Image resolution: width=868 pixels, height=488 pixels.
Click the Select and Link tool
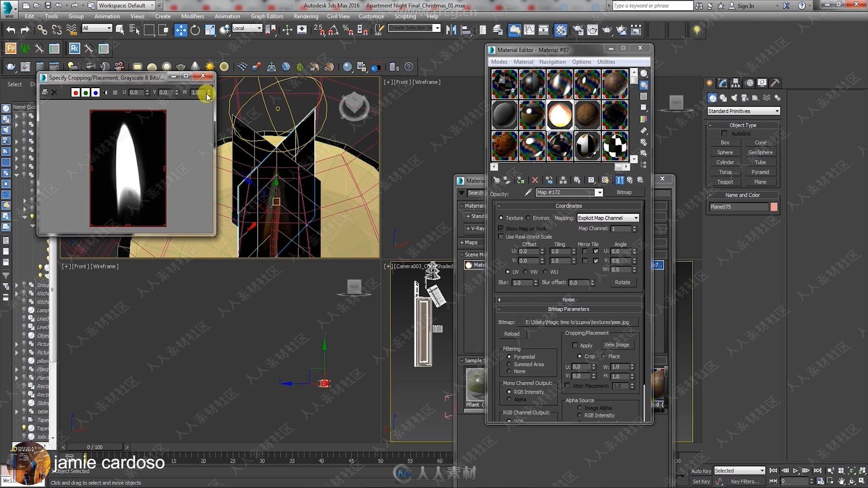[x=42, y=30]
